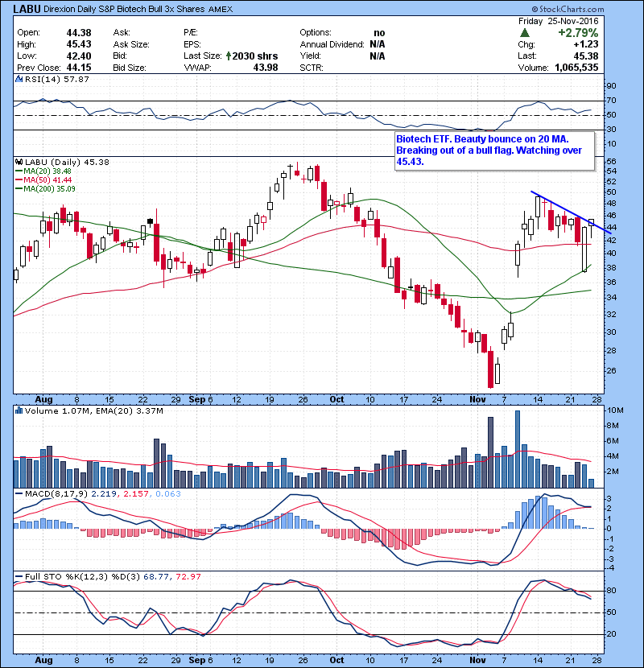Screen dimensions: 644x668
Task: Click the Open value 44.38
Action: 79,33
